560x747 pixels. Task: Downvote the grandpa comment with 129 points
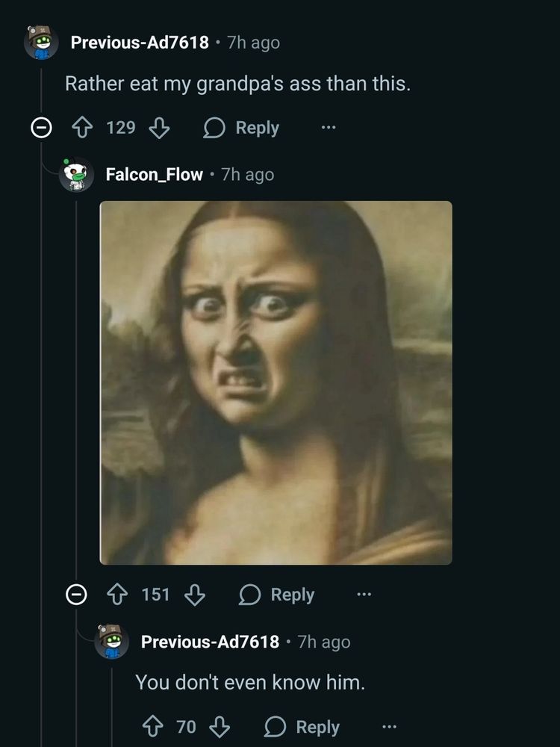159,128
